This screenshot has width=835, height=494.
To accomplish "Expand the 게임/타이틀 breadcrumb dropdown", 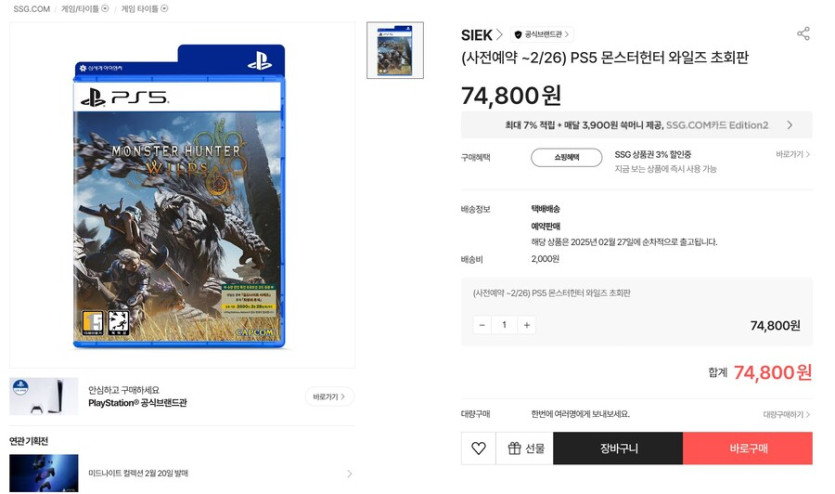I will tap(105, 9).
